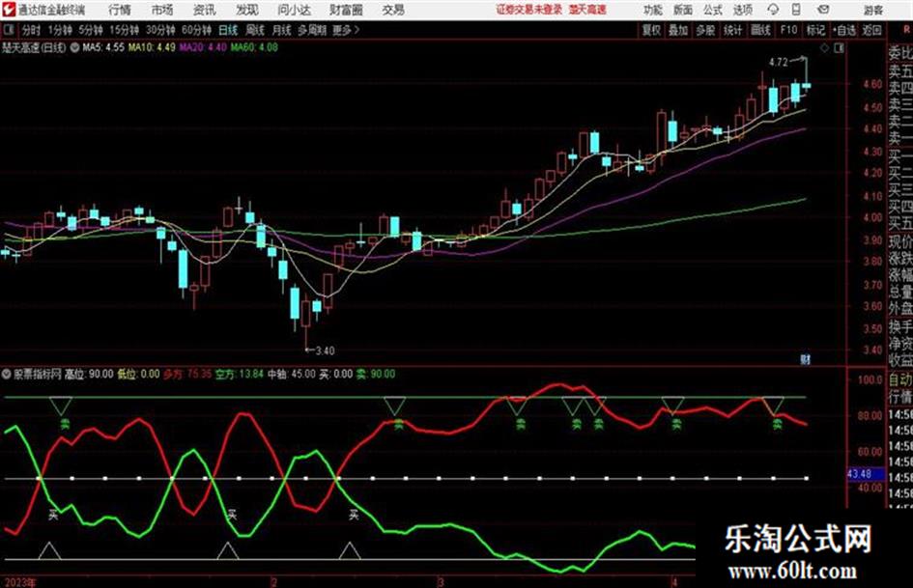Open the 版面 menu
Viewport: 913px width, 588px height.
click(x=682, y=10)
